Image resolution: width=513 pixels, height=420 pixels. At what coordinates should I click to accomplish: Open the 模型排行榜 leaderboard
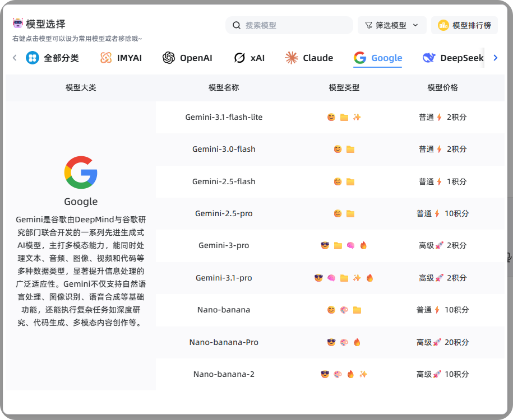pos(464,25)
